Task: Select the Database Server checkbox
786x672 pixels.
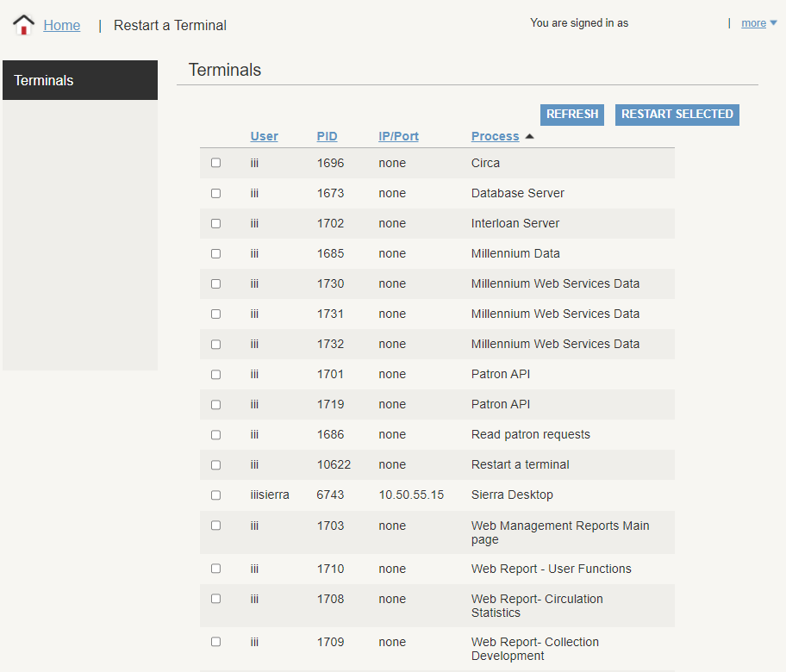Action: point(215,193)
